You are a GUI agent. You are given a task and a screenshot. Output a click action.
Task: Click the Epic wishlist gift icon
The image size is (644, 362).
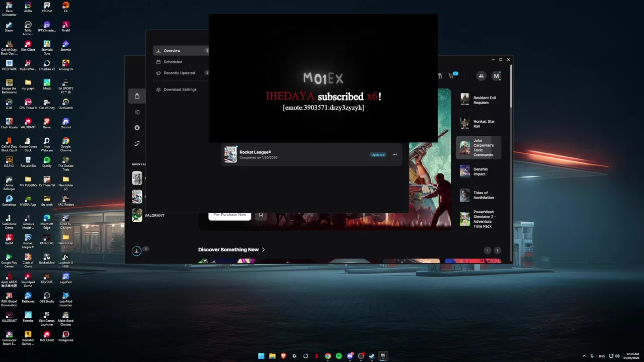click(x=439, y=76)
